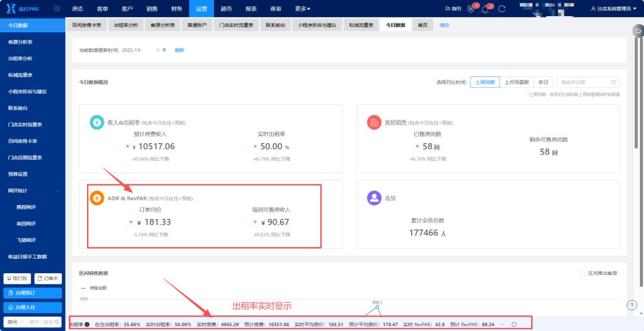Click the red 客房销售 building icon

pos(374,122)
